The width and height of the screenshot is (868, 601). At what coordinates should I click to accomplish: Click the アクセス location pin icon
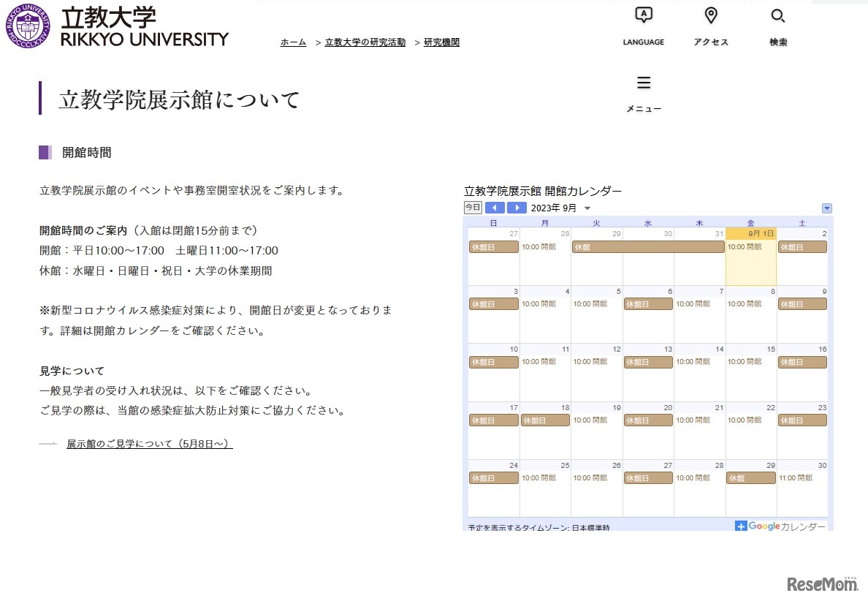coord(710,15)
